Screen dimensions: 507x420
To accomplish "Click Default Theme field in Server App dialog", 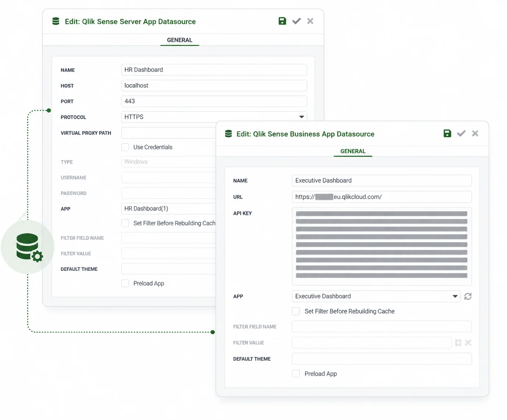I will point(169,269).
